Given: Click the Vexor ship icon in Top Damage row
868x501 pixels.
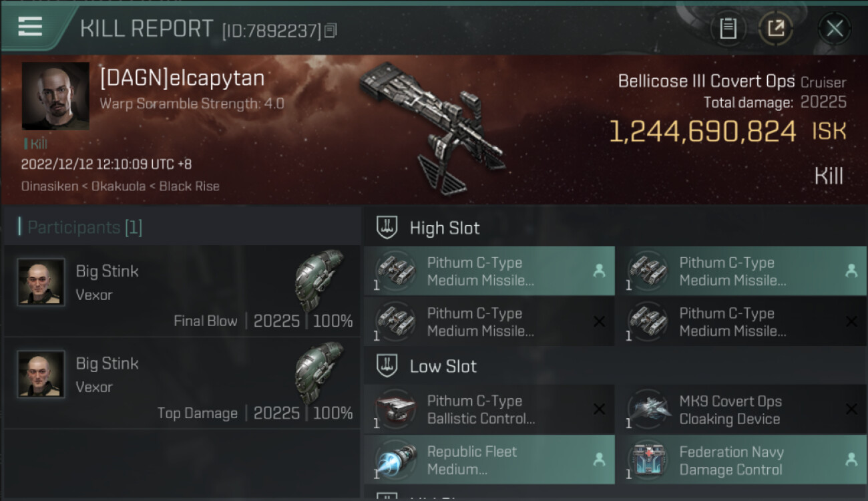Looking at the screenshot, I should pos(319,373).
